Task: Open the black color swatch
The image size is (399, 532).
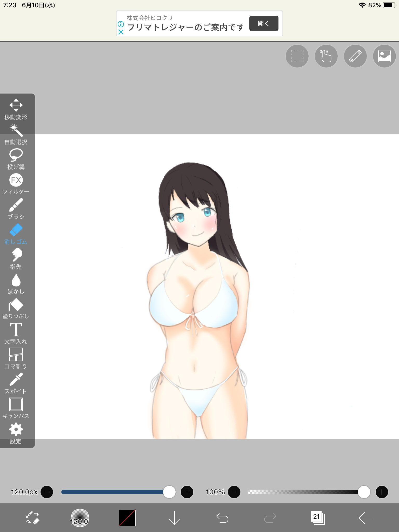Action: tap(127, 518)
